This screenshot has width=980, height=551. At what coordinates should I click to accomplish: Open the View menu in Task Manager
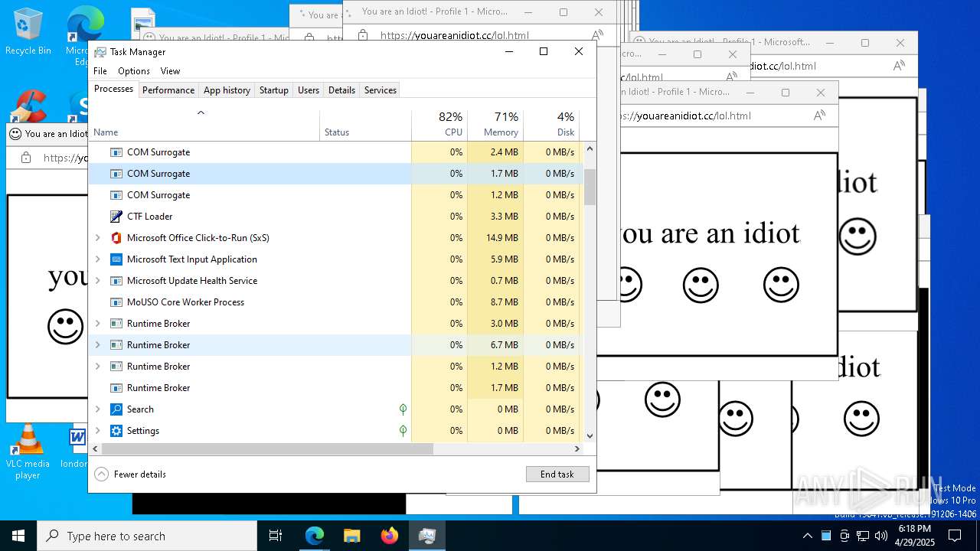pyautogui.click(x=170, y=71)
